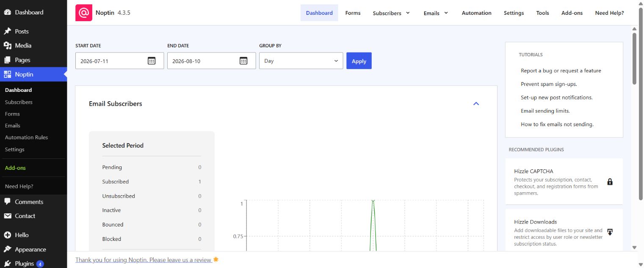Open Dashboard in the Noptin sidebar submenu
This screenshot has height=268, width=644.
[x=18, y=90]
